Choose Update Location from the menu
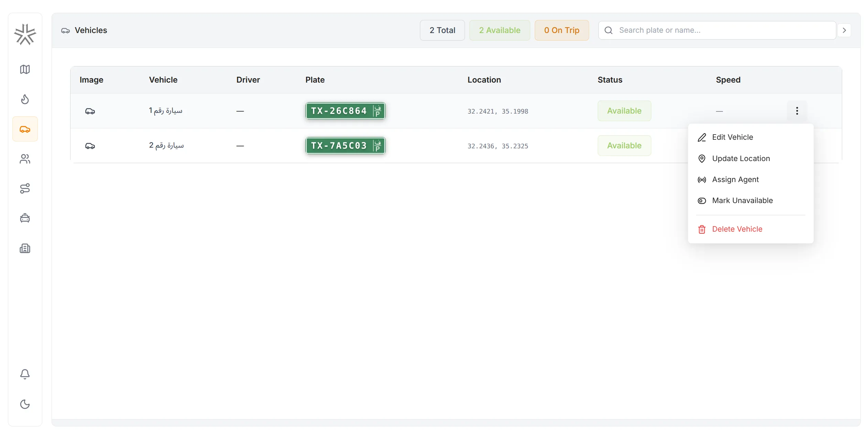 click(x=751, y=159)
